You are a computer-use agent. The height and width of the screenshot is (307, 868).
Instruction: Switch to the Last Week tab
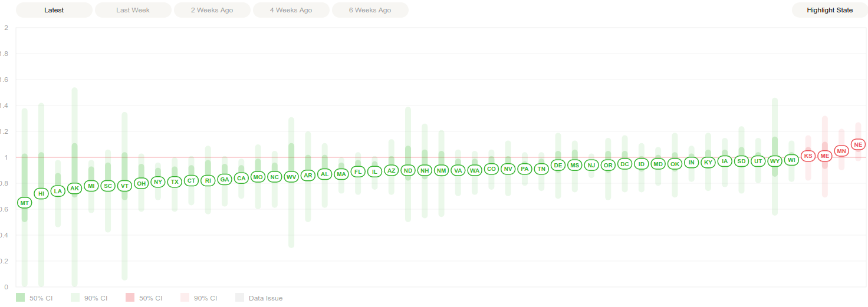tap(133, 10)
